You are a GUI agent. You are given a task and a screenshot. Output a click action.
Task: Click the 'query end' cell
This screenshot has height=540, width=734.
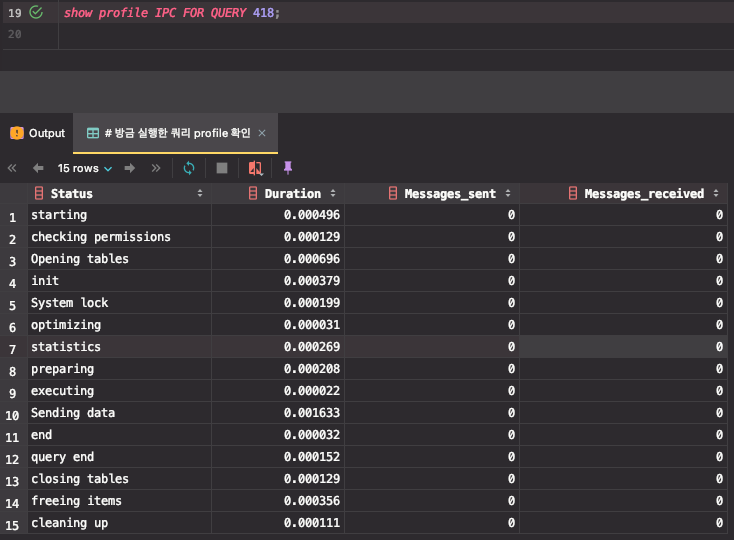click(x=119, y=457)
